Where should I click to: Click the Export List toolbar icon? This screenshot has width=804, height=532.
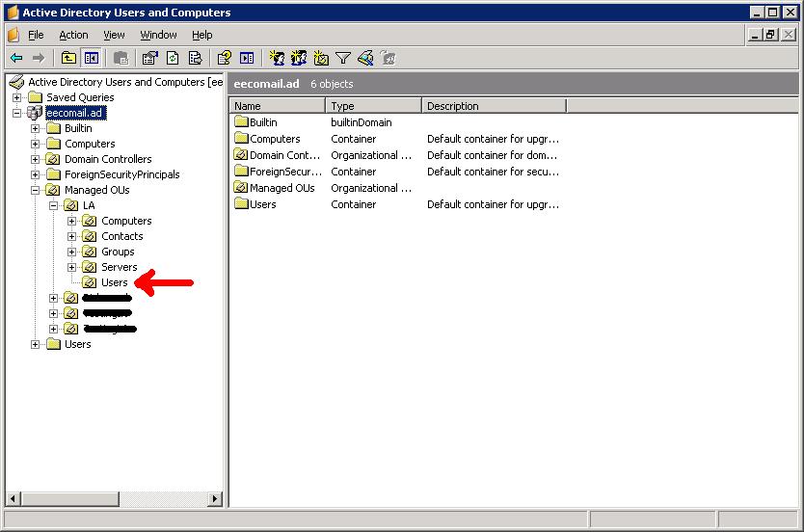coord(195,59)
